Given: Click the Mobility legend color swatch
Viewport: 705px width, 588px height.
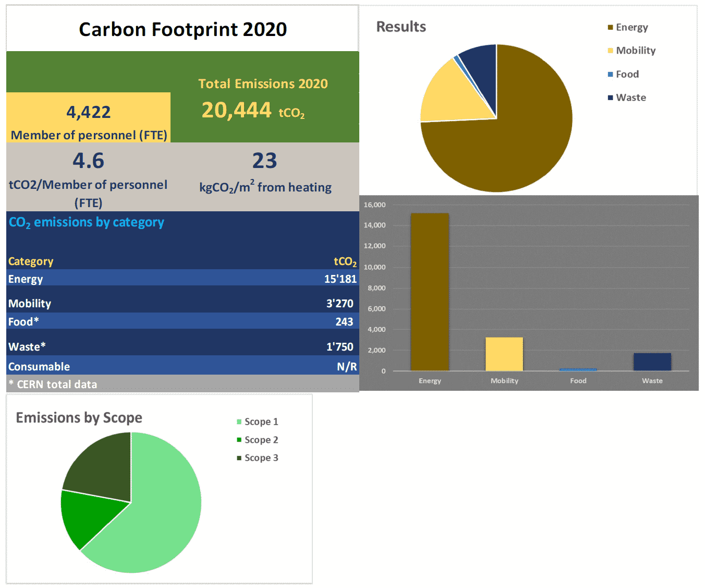Looking at the screenshot, I should (x=610, y=51).
